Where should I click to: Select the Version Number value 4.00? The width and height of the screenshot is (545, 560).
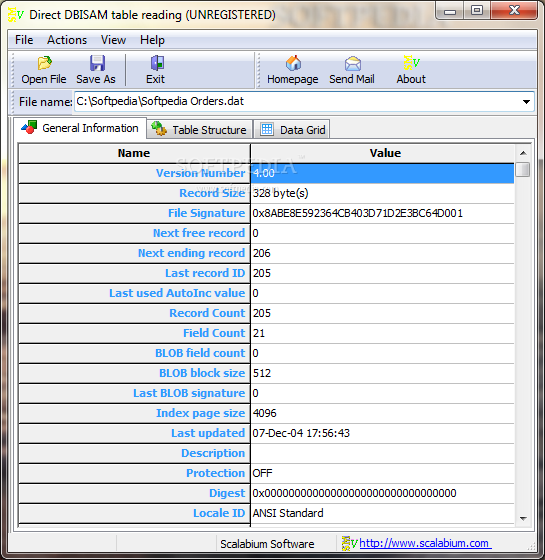click(x=382, y=174)
